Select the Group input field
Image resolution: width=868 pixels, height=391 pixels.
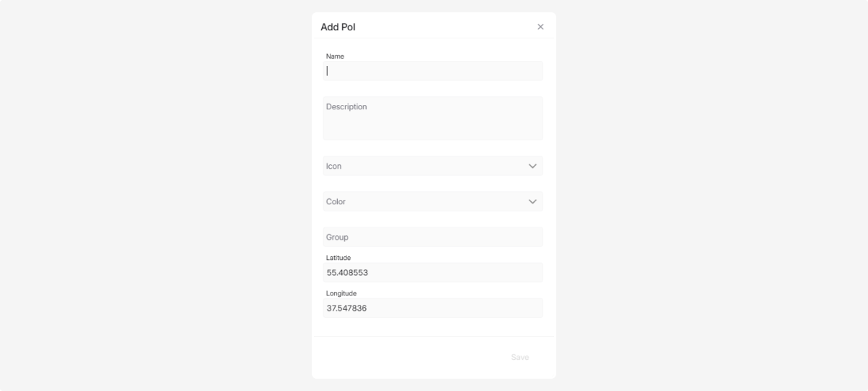[x=433, y=237]
